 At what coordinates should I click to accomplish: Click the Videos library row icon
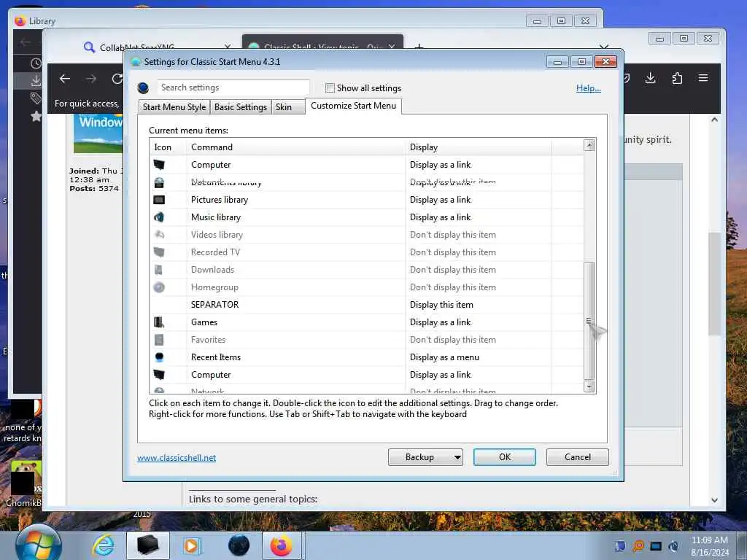tap(159, 235)
